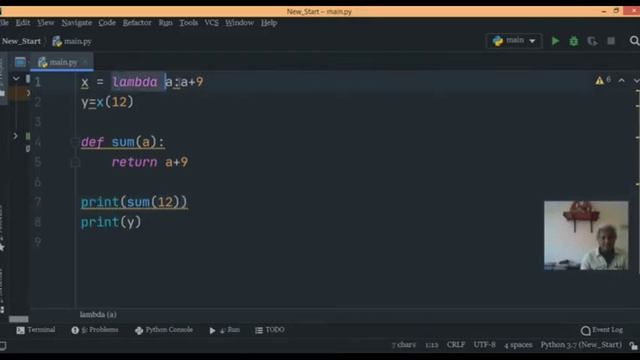Open the VCS menu

coord(211,23)
